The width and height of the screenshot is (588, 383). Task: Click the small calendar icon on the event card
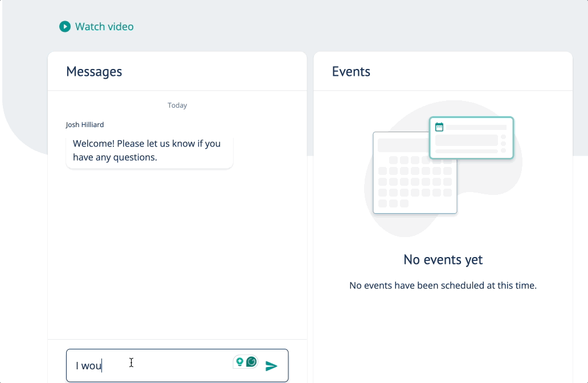pos(440,127)
